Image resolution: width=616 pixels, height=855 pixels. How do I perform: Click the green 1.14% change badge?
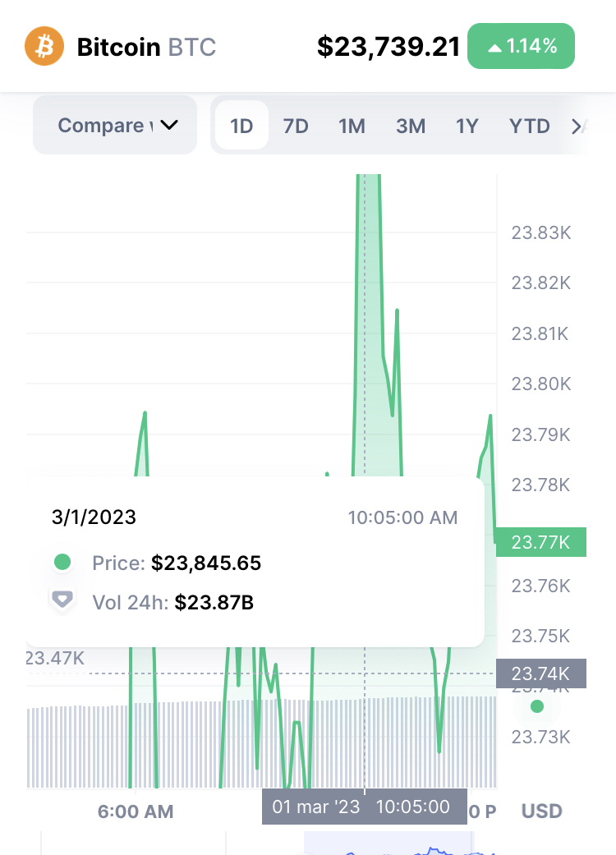click(521, 47)
